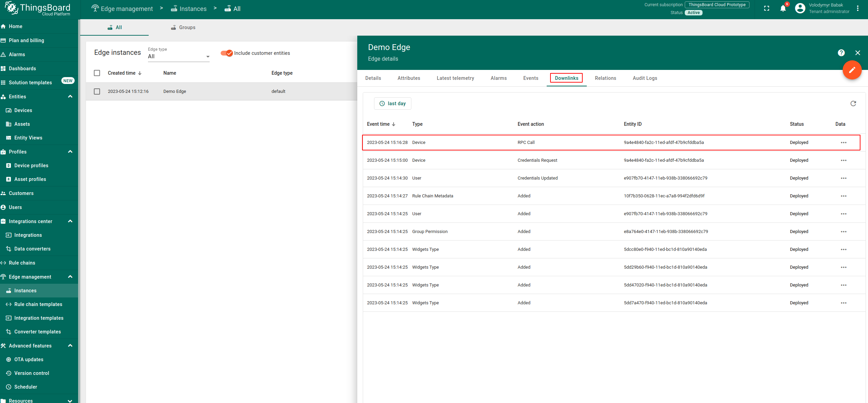The image size is (868, 403).
Task: Open actions menu for the RPC Call row
Action: click(x=844, y=142)
